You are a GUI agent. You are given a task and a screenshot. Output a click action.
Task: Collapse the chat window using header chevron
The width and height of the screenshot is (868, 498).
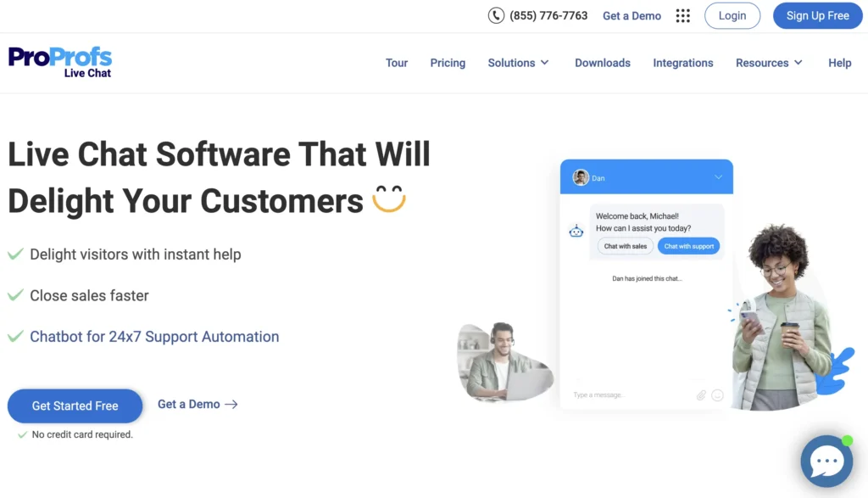pos(718,177)
